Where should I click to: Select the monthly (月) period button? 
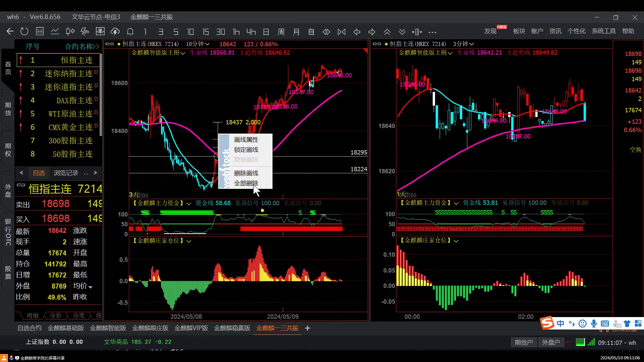pos(296,32)
